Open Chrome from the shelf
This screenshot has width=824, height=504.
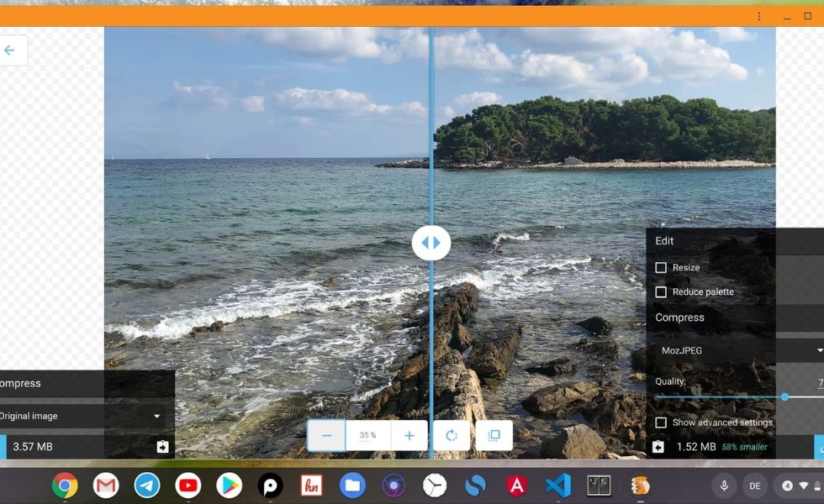pyautogui.click(x=65, y=486)
